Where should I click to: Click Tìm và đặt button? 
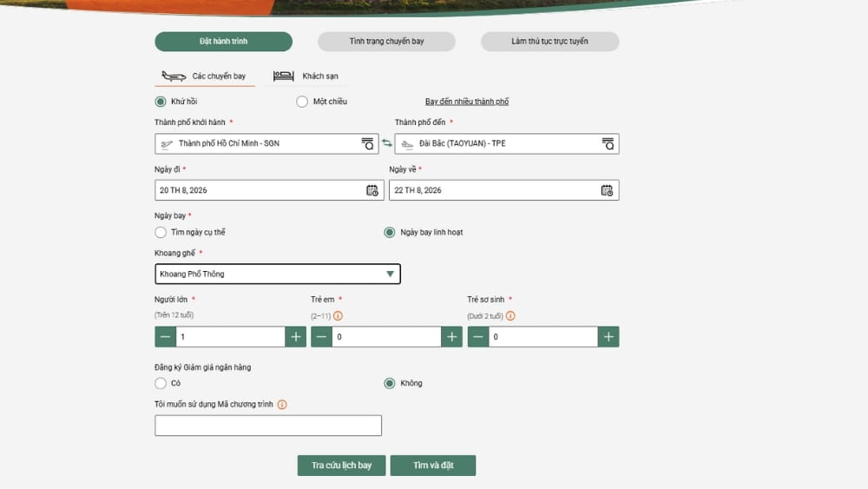pyautogui.click(x=433, y=466)
